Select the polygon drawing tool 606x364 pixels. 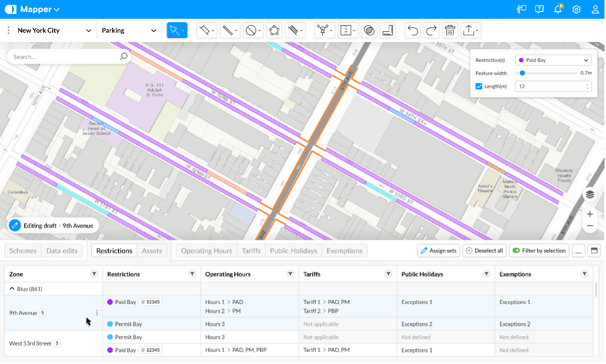tap(274, 30)
